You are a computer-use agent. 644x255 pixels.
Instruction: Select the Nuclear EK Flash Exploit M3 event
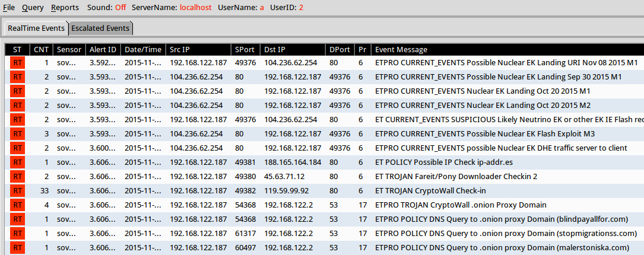point(484,134)
